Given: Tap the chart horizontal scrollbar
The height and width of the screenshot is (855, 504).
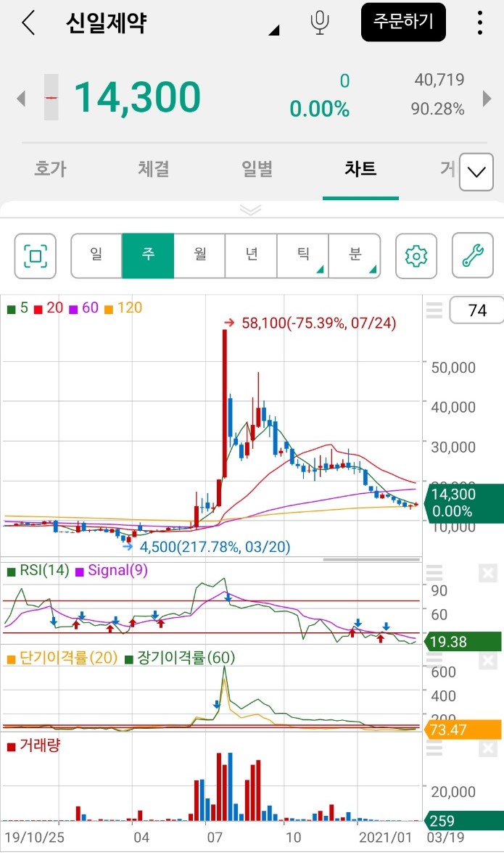Looking at the screenshot, I should (x=372, y=559).
